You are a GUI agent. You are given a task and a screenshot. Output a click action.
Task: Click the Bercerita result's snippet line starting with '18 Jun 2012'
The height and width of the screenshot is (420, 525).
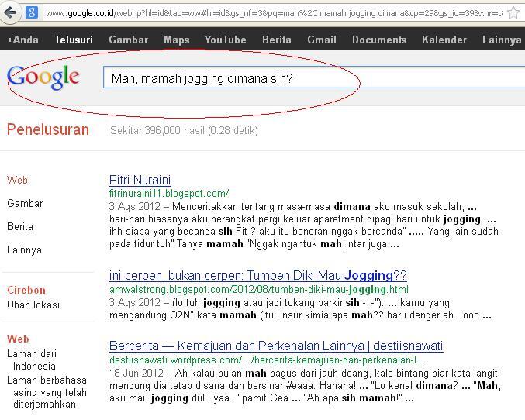[303, 374]
